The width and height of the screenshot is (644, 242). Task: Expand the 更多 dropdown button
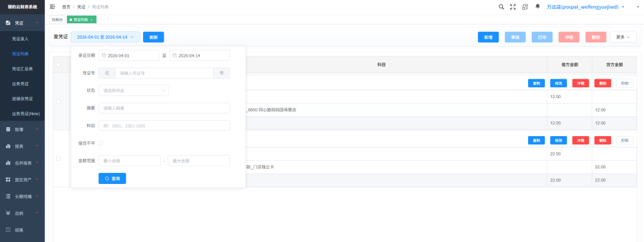[623, 37]
